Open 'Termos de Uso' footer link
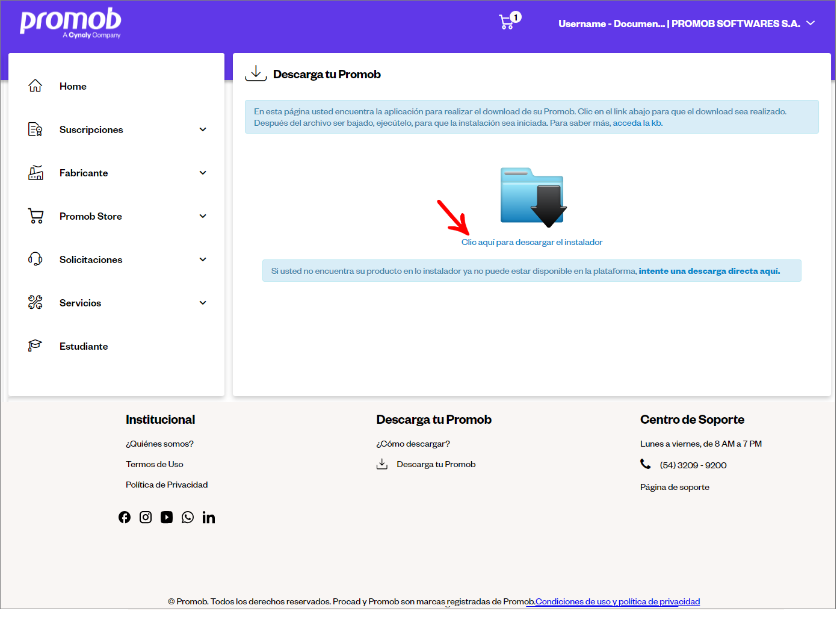The width and height of the screenshot is (840, 617). tap(155, 465)
